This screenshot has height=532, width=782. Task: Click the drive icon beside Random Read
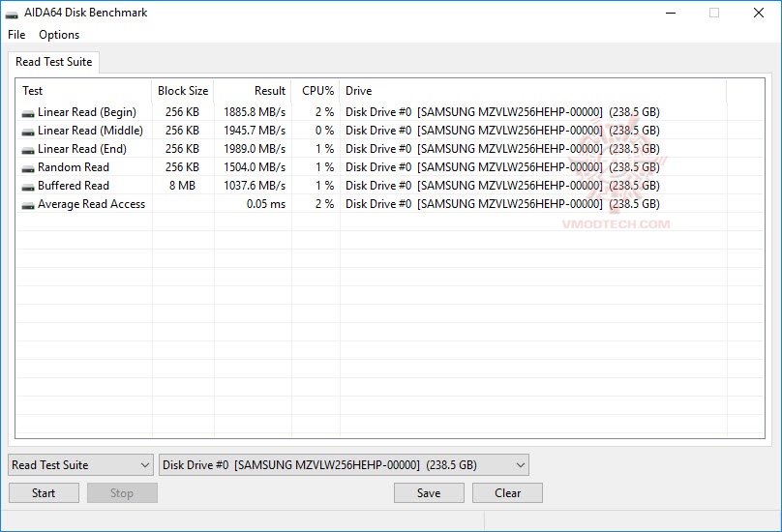pos(28,168)
